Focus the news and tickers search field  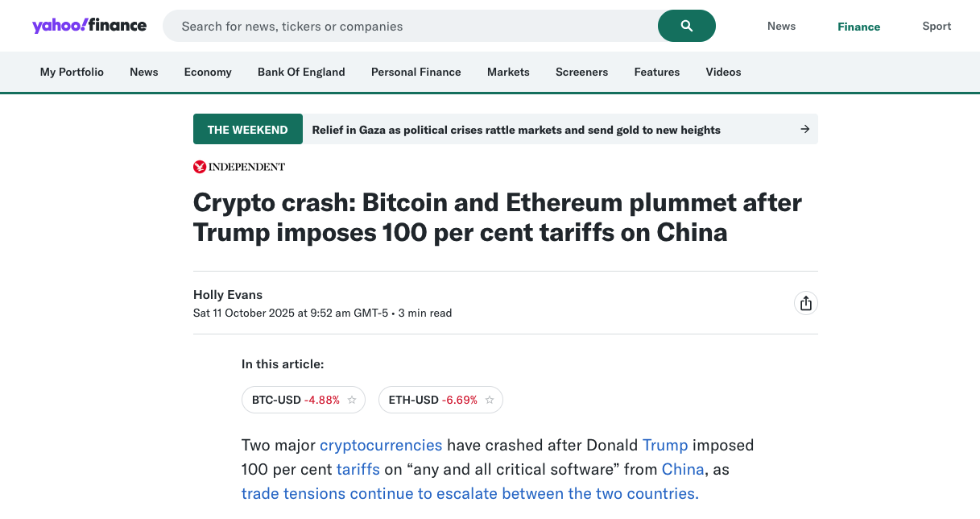click(x=411, y=26)
